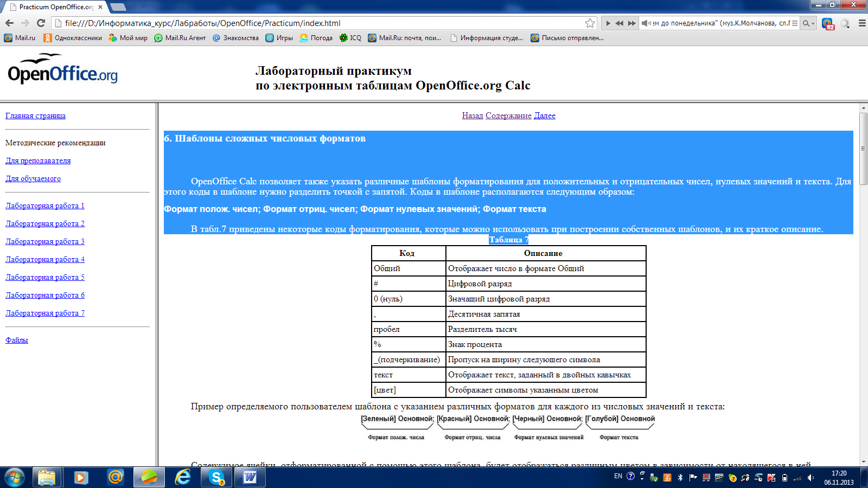Click the EN language indicator
The height and width of the screenshot is (488, 868).
point(618,476)
